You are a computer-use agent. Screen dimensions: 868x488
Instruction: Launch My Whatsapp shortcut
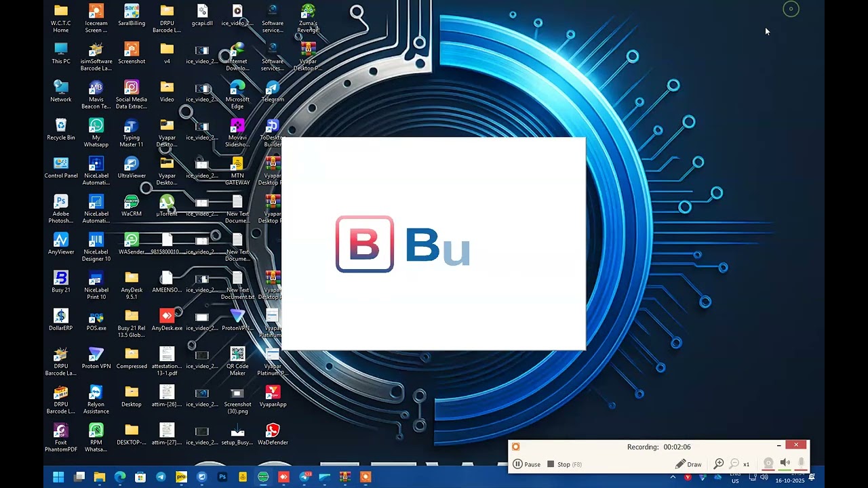[x=96, y=133]
